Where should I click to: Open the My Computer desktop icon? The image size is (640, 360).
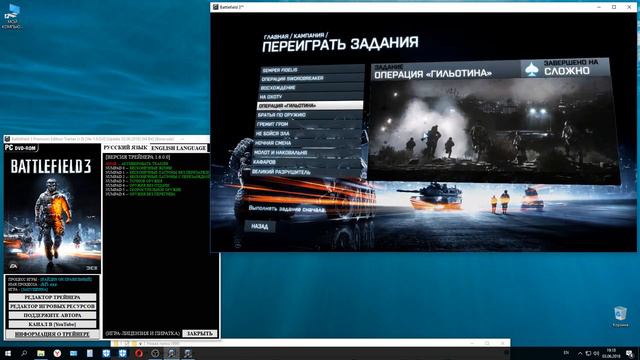coord(12,16)
